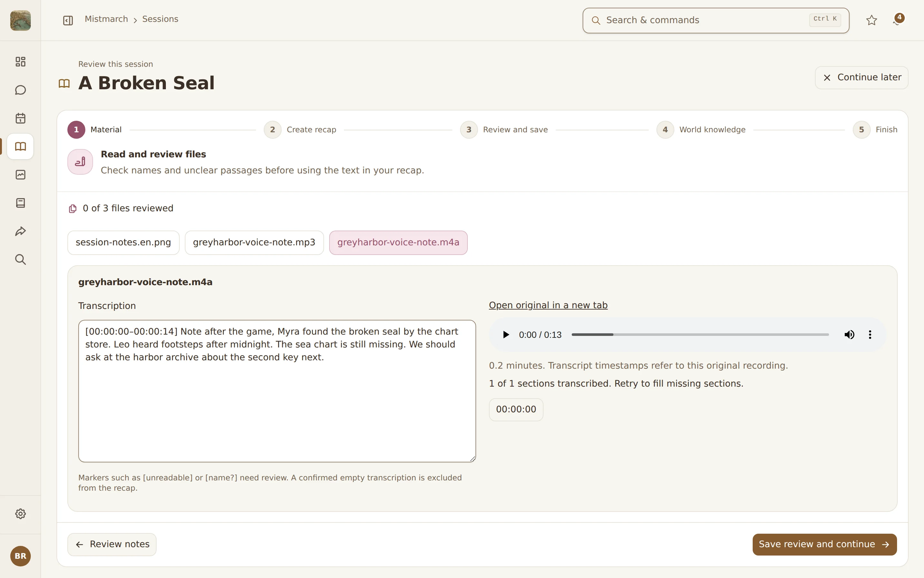Click into the Transcription text area
Image resolution: width=924 pixels, height=578 pixels.
tap(277, 391)
